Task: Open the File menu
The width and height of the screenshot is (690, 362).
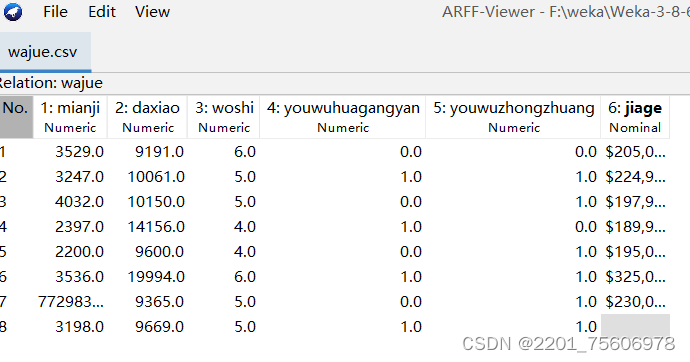Action: (55, 12)
